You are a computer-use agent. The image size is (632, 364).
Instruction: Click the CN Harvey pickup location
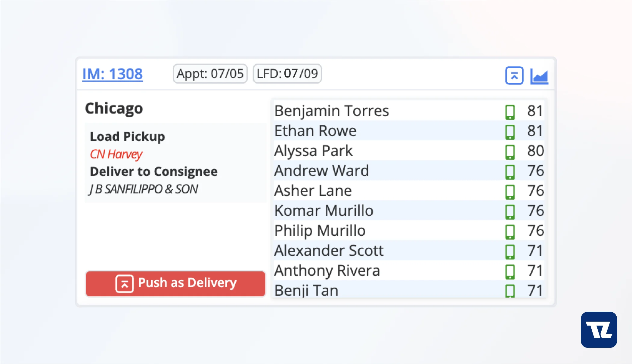click(x=116, y=154)
